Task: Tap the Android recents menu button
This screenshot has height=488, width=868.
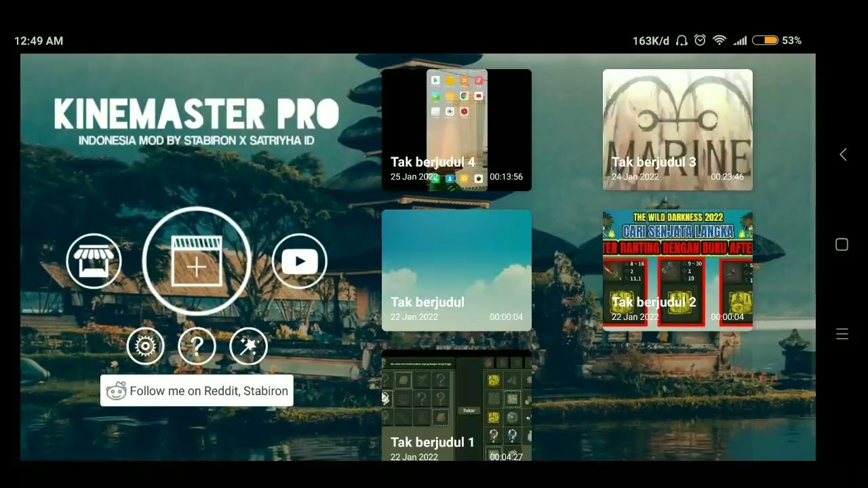Action: [842, 334]
